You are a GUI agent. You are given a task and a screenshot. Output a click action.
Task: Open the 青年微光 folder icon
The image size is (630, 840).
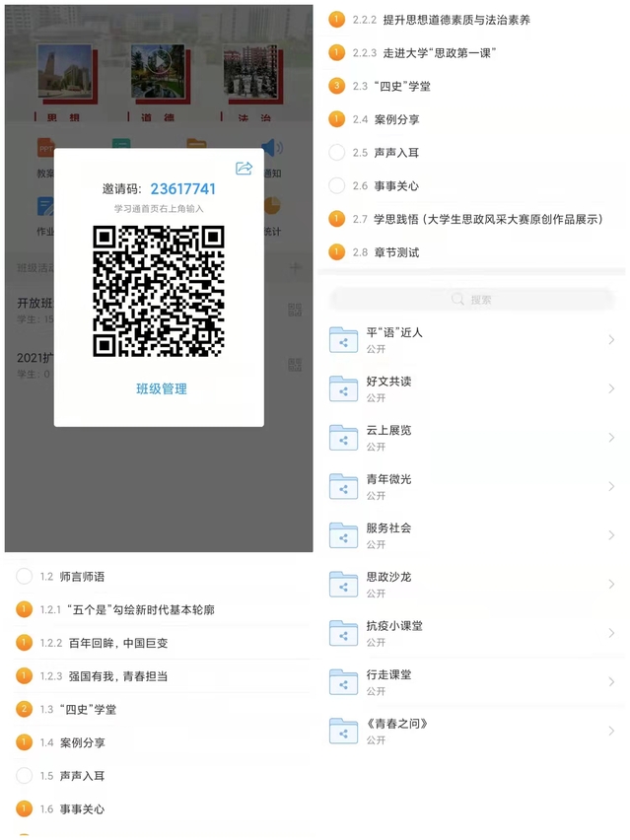(x=343, y=486)
